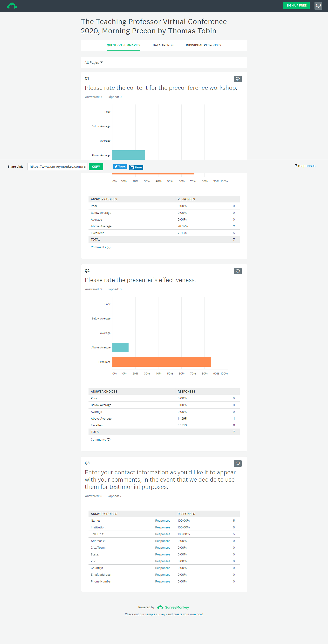Expand the All Pages dropdown
328x644 pixels.
coord(94,62)
